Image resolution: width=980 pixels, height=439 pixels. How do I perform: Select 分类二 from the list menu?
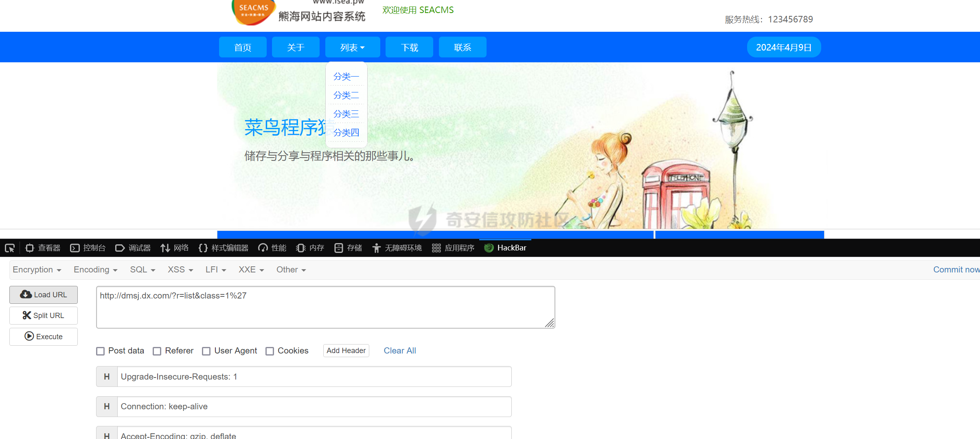tap(346, 95)
